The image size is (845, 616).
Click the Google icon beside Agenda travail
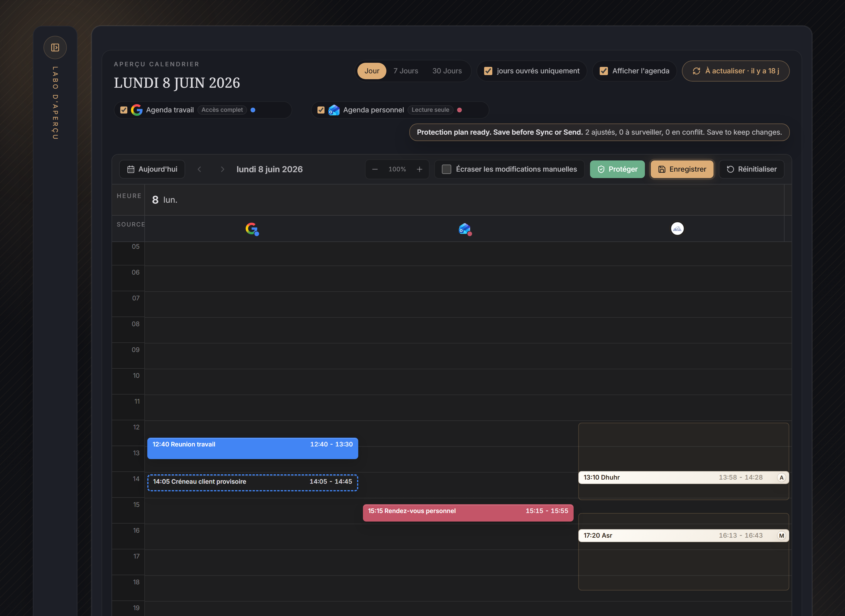[137, 110]
